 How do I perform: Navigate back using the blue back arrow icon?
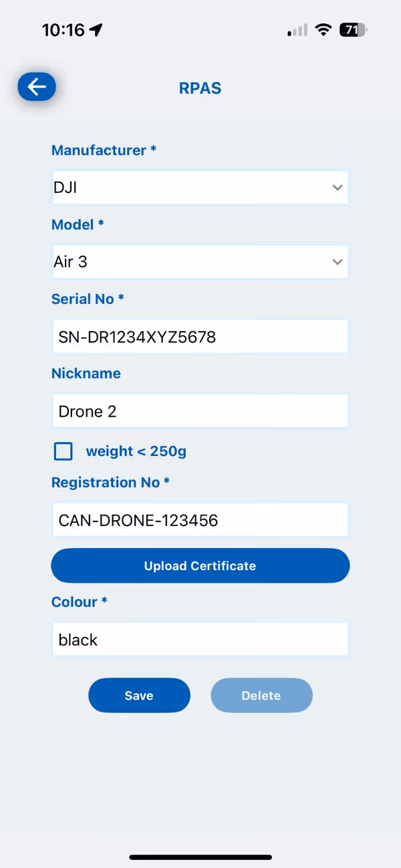pos(37,87)
